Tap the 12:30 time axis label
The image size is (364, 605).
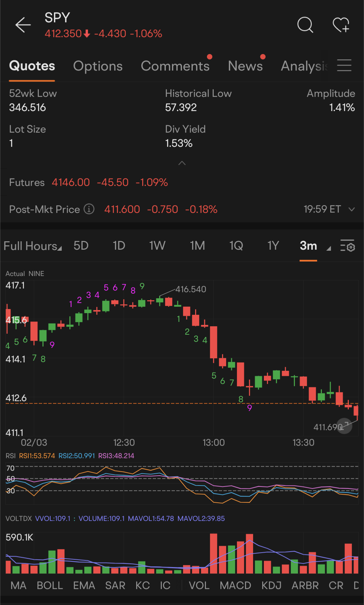point(124,443)
